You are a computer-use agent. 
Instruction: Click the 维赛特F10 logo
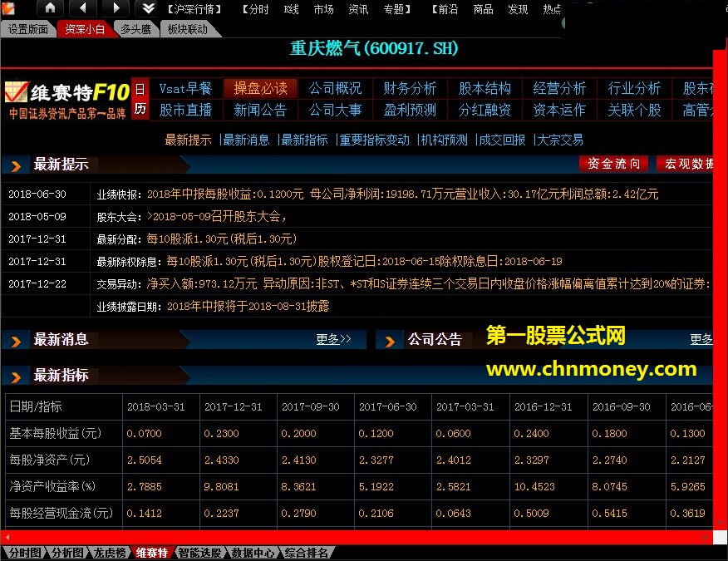(67, 100)
